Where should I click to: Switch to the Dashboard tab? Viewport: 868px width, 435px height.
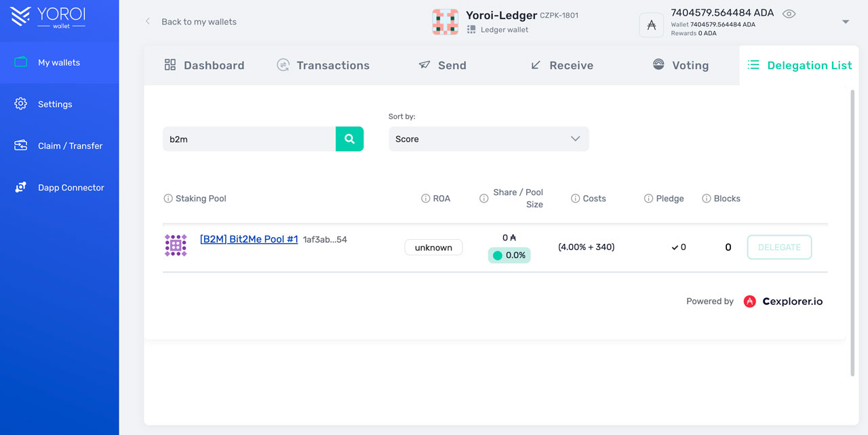click(x=204, y=65)
